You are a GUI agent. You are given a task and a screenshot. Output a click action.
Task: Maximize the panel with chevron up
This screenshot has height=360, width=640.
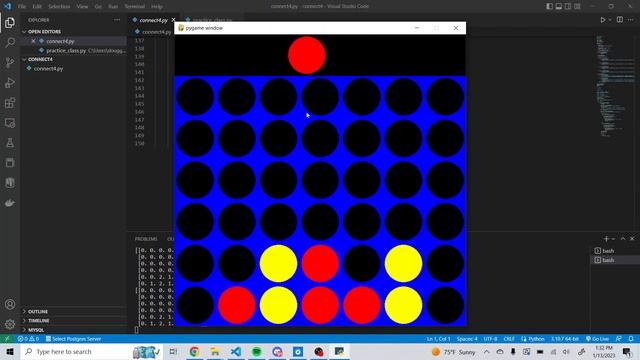(x=623, y=239)
